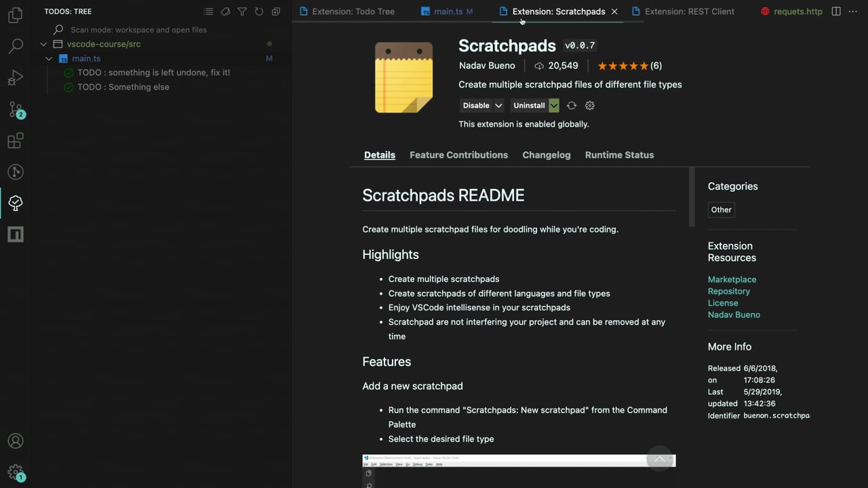The width and height of the screenshot is (868, 488).
Task: Click the Scratchpads extension title
Action: point(507,45)
